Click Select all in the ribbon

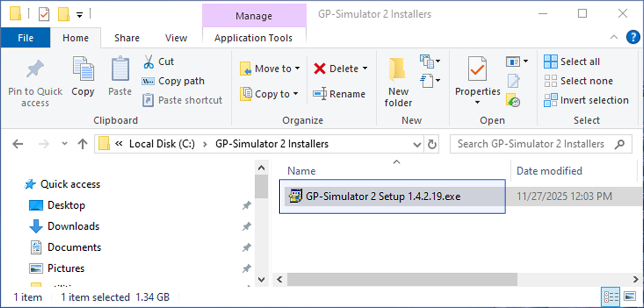tap(572, 62)
